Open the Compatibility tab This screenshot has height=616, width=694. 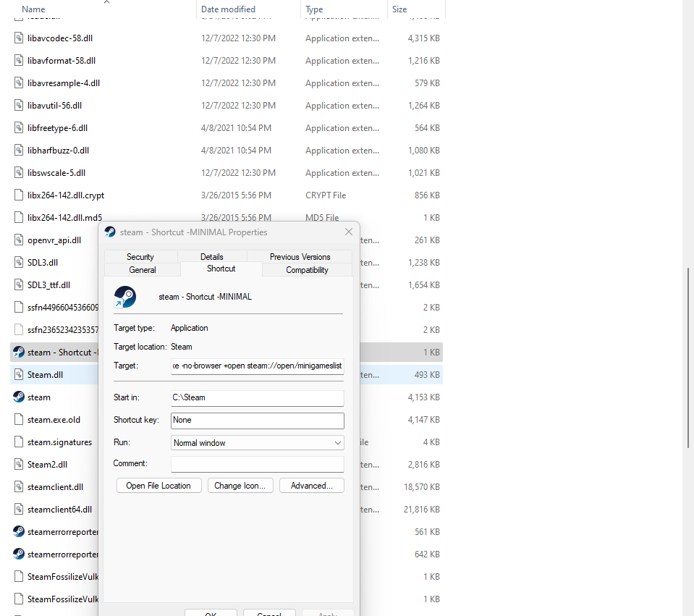click(x=307, y=270)
